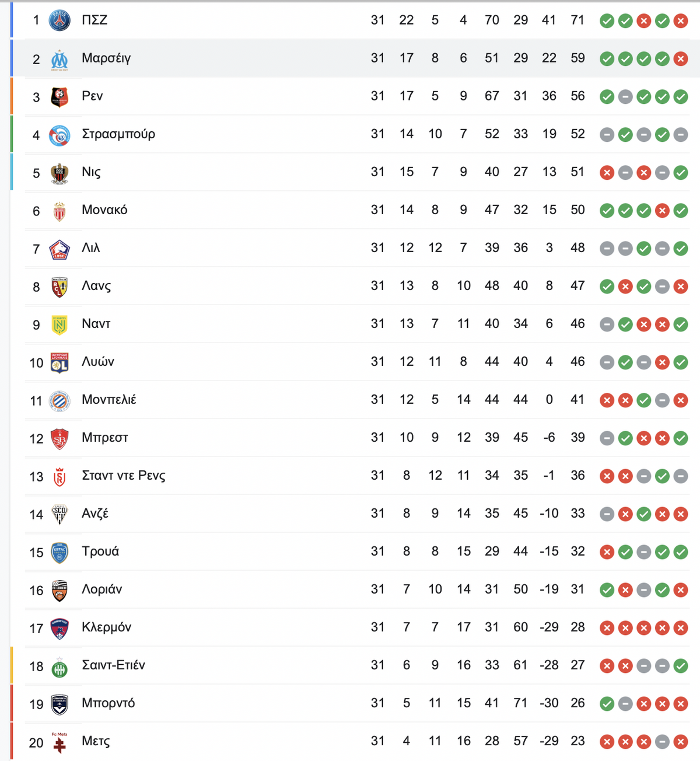This screenshot has width=700, height=761.
Task: Open the Σαιντ-Ετιέν team link
Action: click(x=113, y=665)
